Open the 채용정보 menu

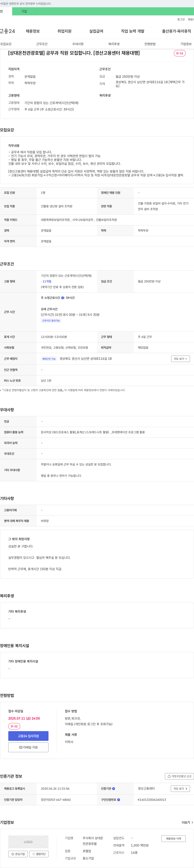click(33, 31)
